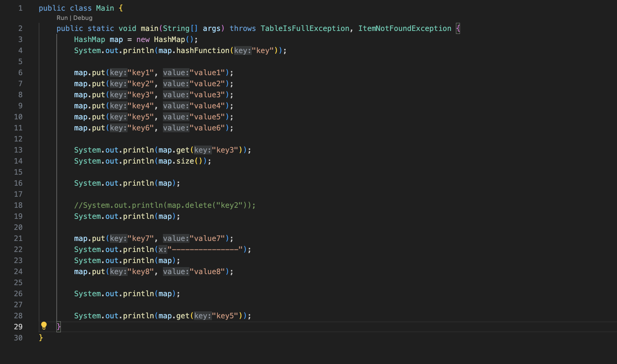Click the map.size() call on line 14
Image resolution: width=617 pixels, height=364 pixels.
coord(181,161)
